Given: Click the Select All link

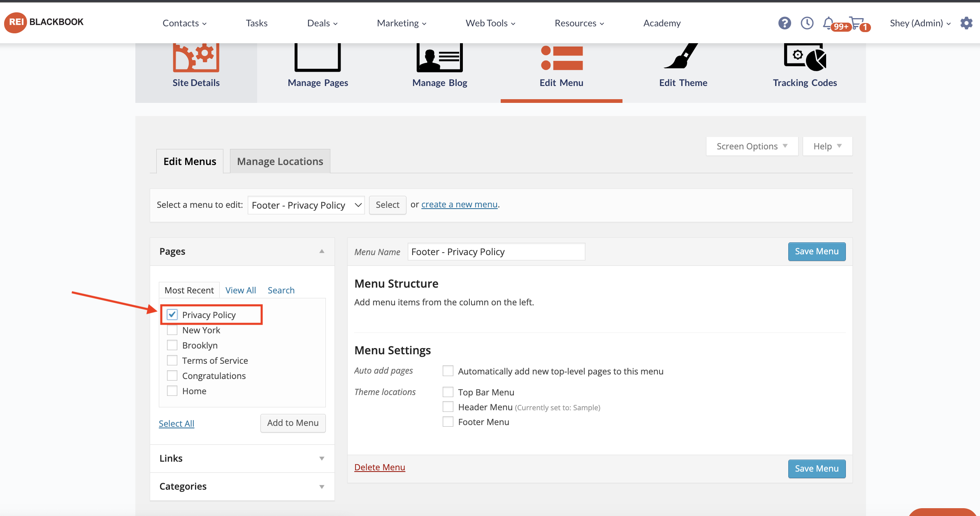Looking at the screenshot, I should (176, 423).
